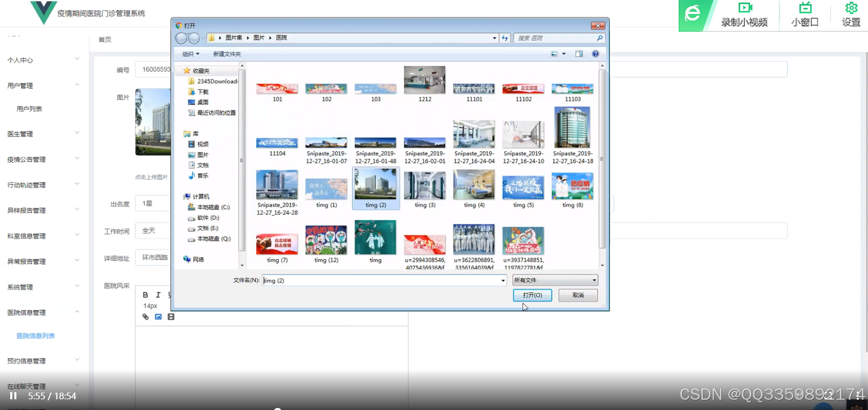Viewport: 868px width, 410px height.
Task: Click the 录制小视频 record video icon
Action: 745,8
